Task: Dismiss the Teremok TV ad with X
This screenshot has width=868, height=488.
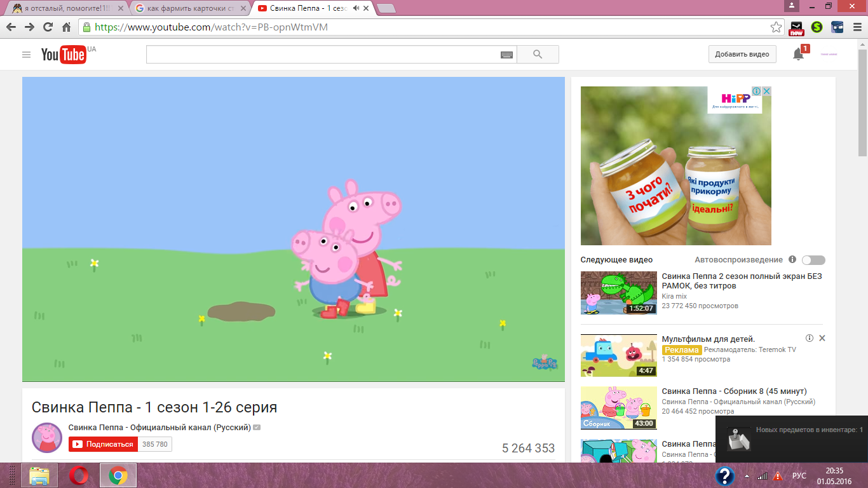Action: (x=822, y=338)
